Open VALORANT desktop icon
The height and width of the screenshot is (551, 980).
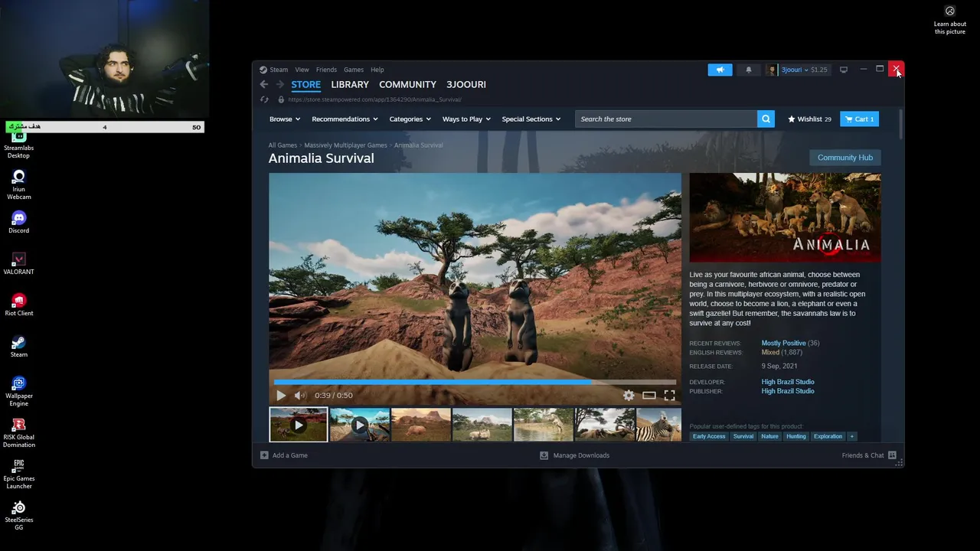click(19, 263)
